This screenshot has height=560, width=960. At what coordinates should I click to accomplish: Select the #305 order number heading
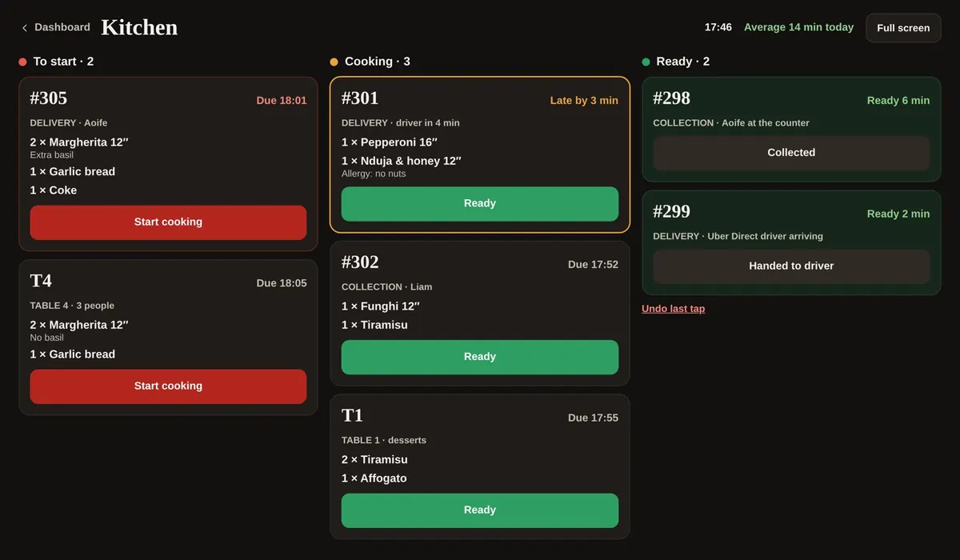click(x=49, y=98)
